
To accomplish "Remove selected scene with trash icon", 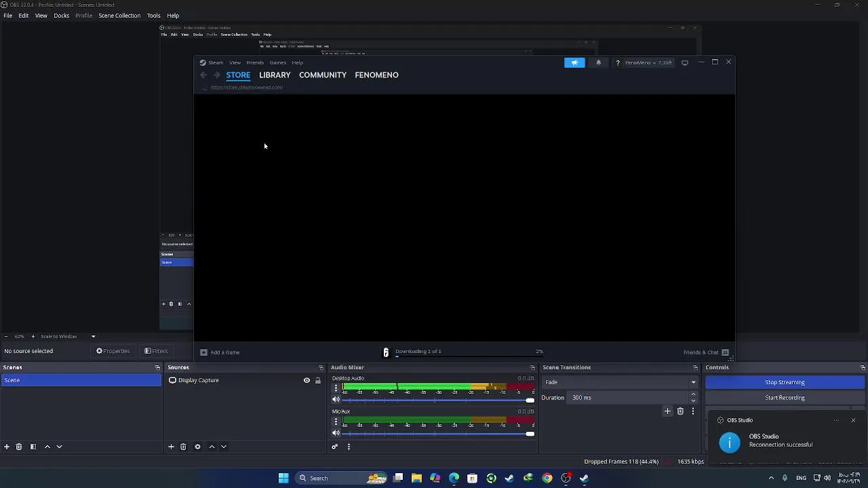I will click(x=19, y=447).
